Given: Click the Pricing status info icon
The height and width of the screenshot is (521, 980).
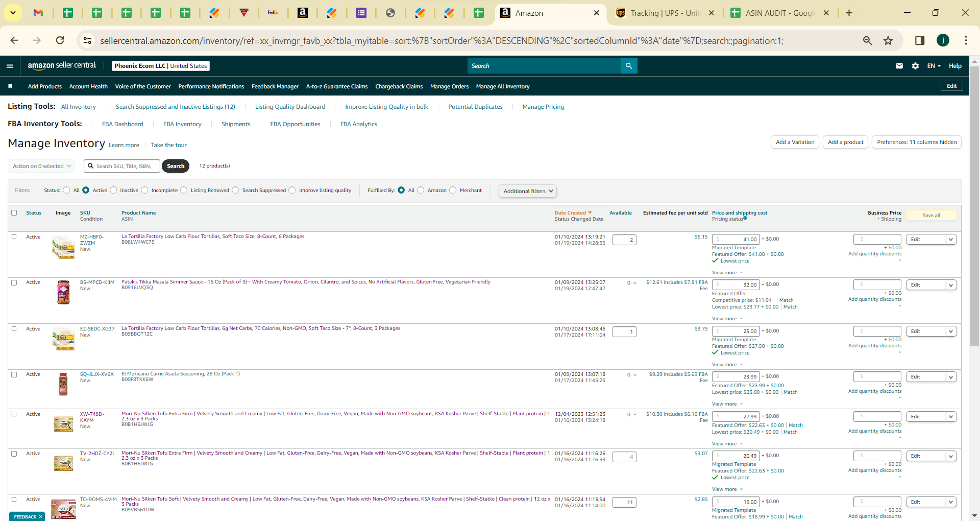Looking at the screenshot, I should coord(745,218).
